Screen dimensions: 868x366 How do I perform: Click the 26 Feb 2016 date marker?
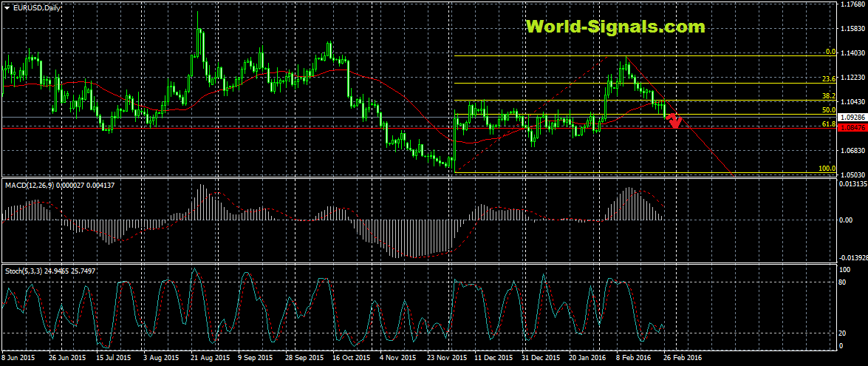click(682, 356)
